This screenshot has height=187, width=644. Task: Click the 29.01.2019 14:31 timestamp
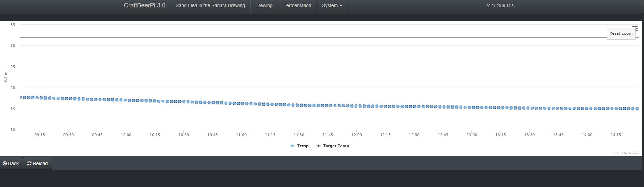[501, 6]
